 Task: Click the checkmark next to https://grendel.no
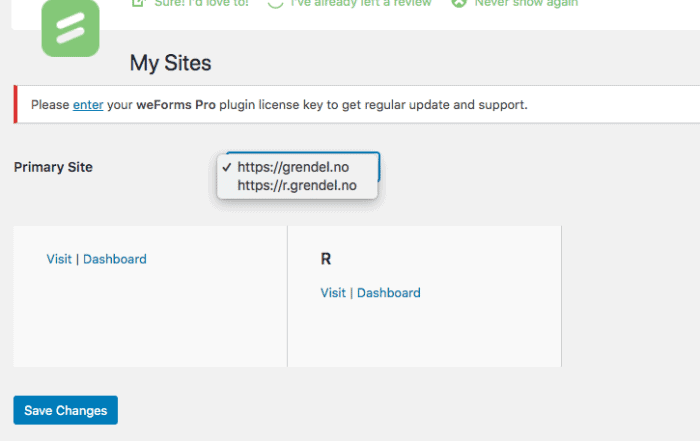[x=227, y=167]
